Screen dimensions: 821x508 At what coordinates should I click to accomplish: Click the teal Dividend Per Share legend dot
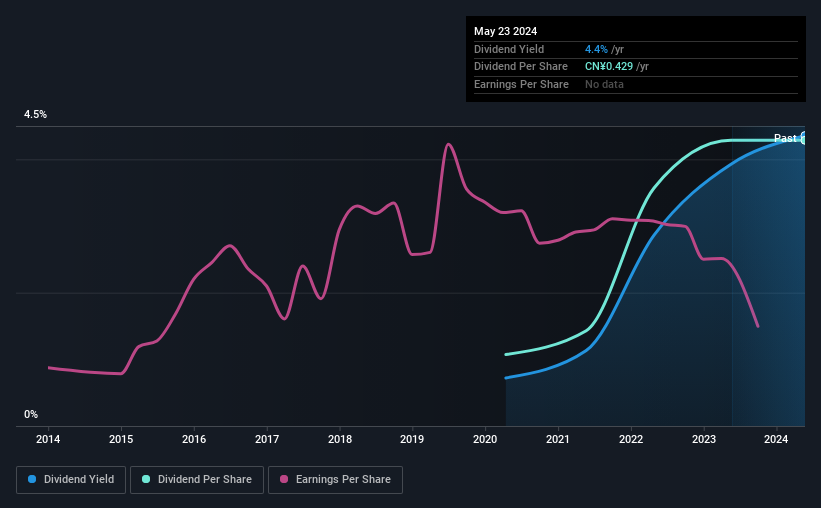[146, 480]
